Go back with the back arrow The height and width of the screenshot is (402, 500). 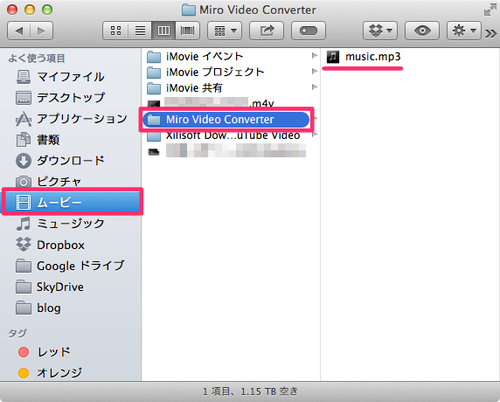[x=19, y=31]
